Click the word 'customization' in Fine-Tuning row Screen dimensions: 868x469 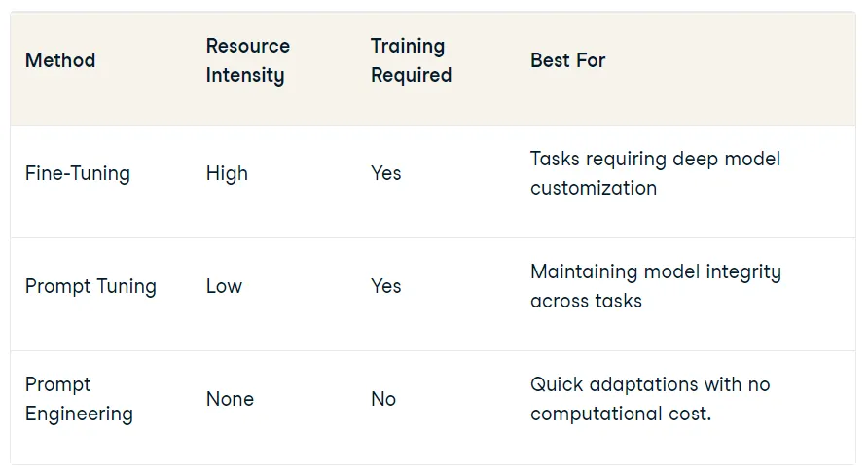(593, 188)
